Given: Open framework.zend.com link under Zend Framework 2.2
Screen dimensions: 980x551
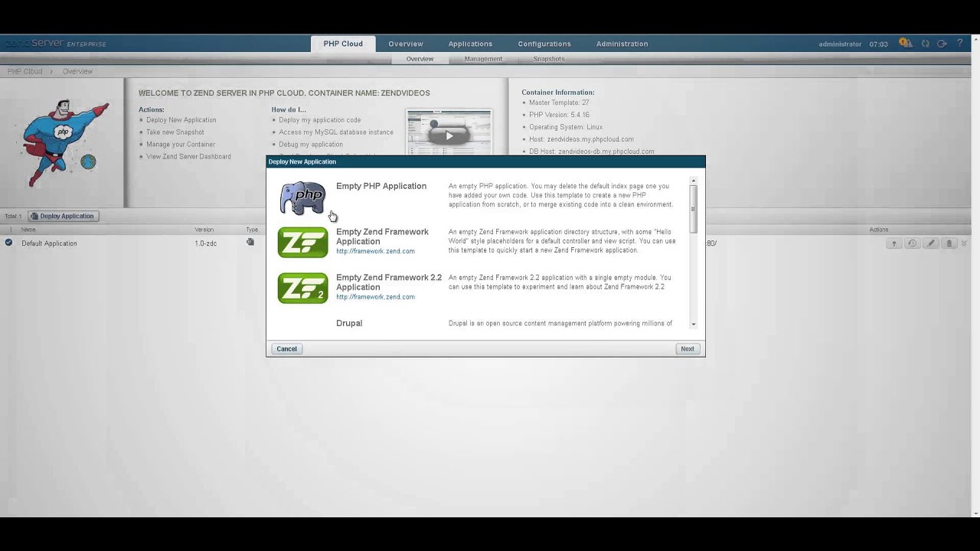Looking at the screenshot, I should pyautogui.click(x=375, y=297).
